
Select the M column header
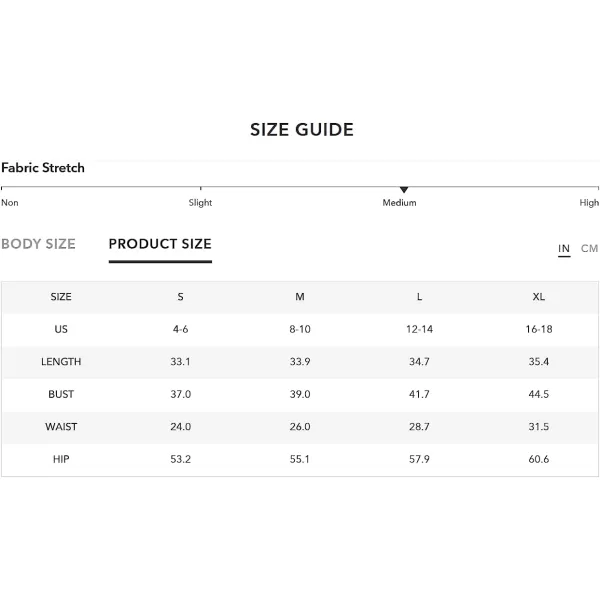click(x=300, y=297)
